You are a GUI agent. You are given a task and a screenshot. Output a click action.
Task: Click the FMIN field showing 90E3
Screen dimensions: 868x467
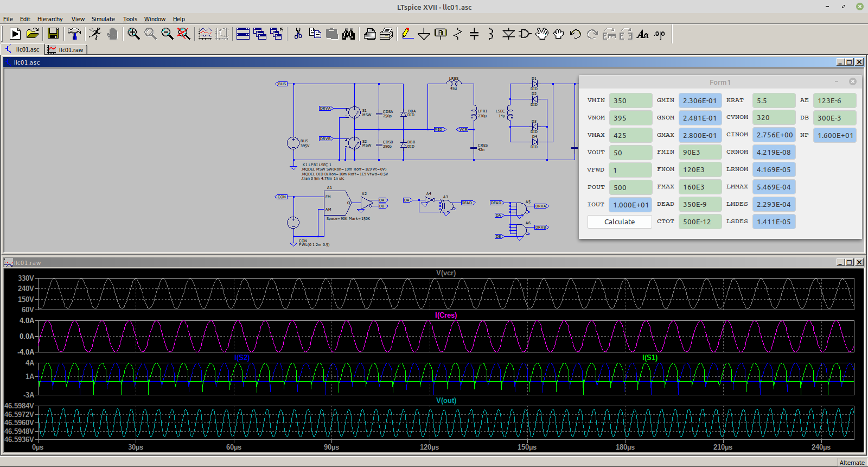(700, 153)
